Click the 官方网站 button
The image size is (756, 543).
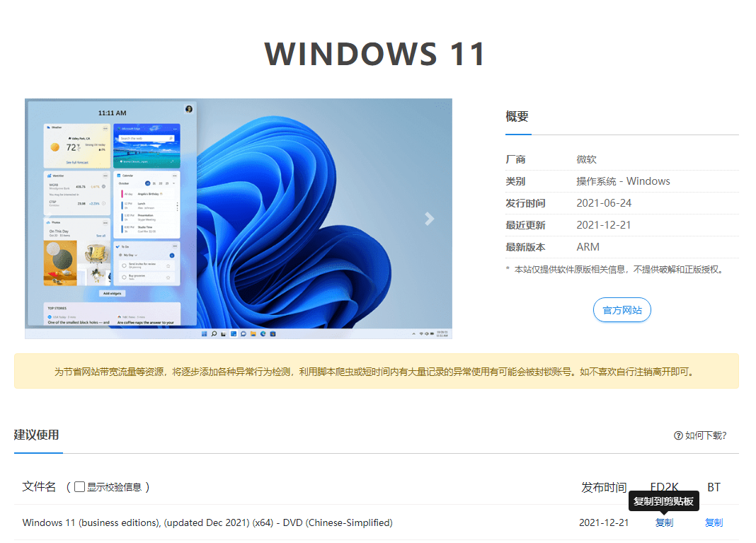[622, 309]
